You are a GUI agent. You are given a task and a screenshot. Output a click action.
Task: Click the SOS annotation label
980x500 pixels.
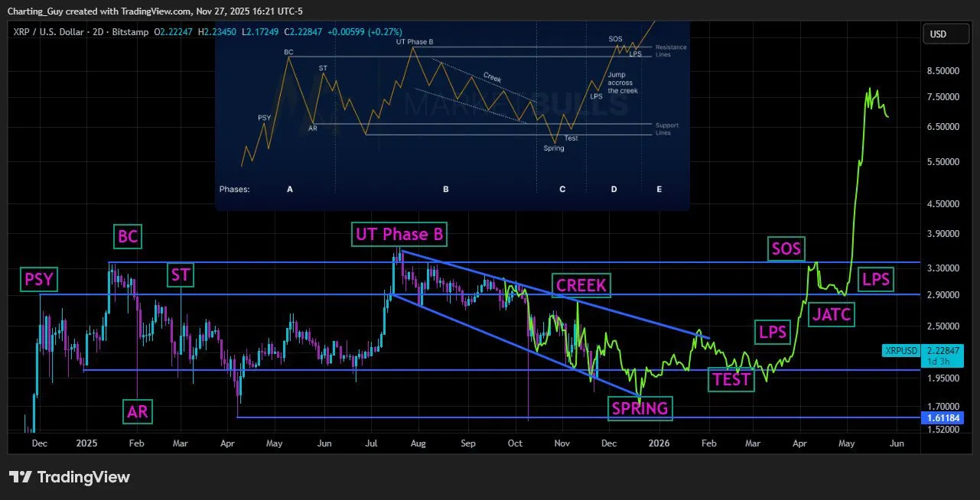click(x=786, y=249)
